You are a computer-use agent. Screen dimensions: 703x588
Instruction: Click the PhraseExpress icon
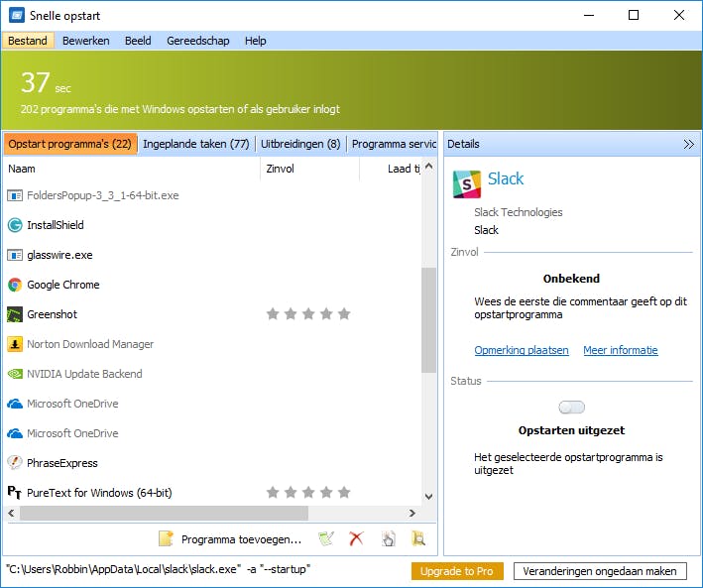point(15,463)
